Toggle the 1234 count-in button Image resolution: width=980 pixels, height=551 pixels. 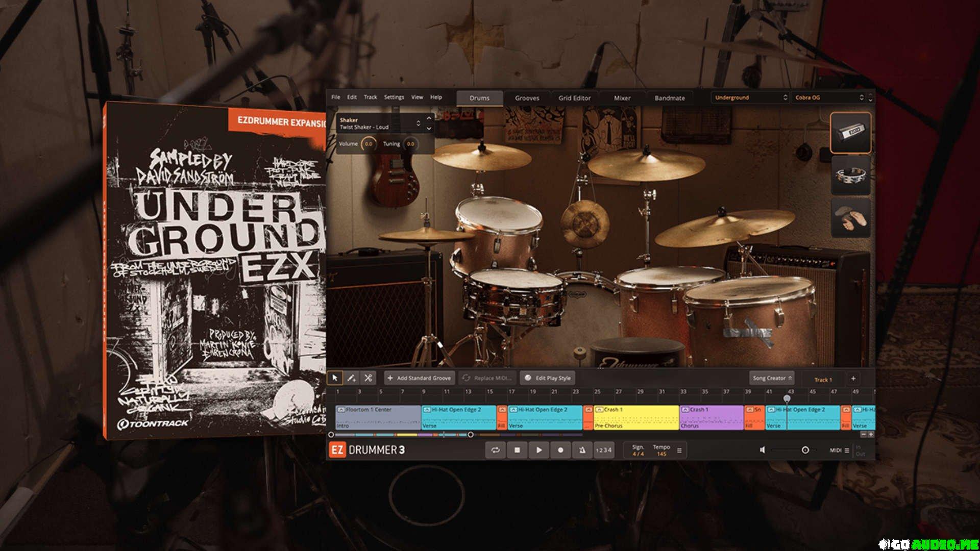603,450
